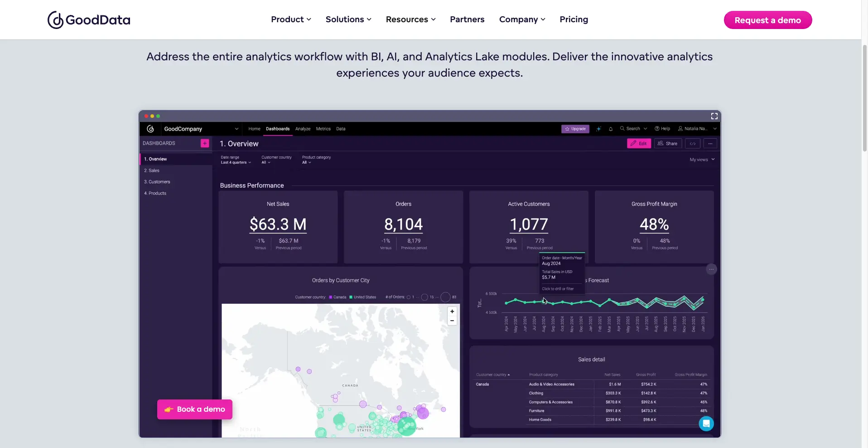Toggle Canada legend item on map
Screen dimensions: 868x448
pos(338,297)
